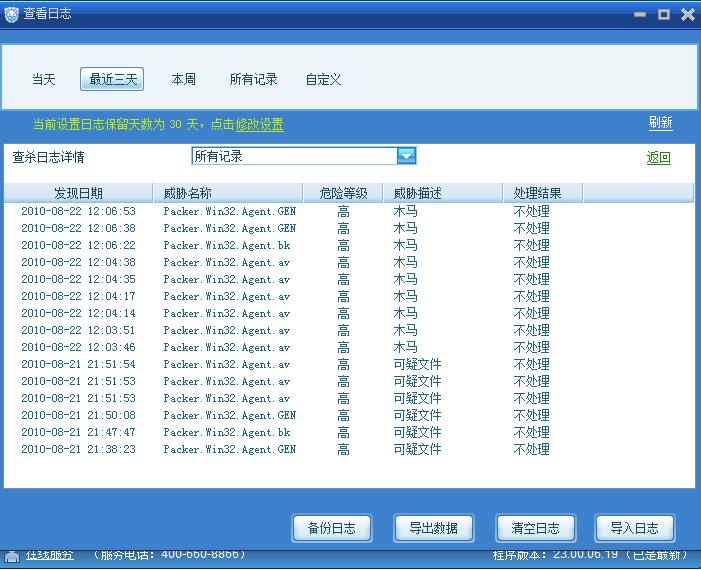The width and height of the screenshot is (701, 570).
Task: Select the 本周 time range tab
Action: tap(183, 79)
